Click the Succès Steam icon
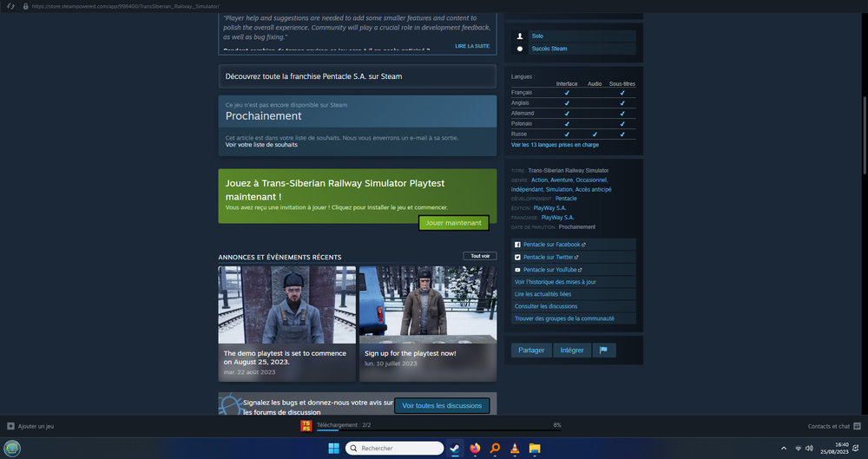Image resolution: width=868 pixels, height=459 pixels. click(x=519, y=49)
